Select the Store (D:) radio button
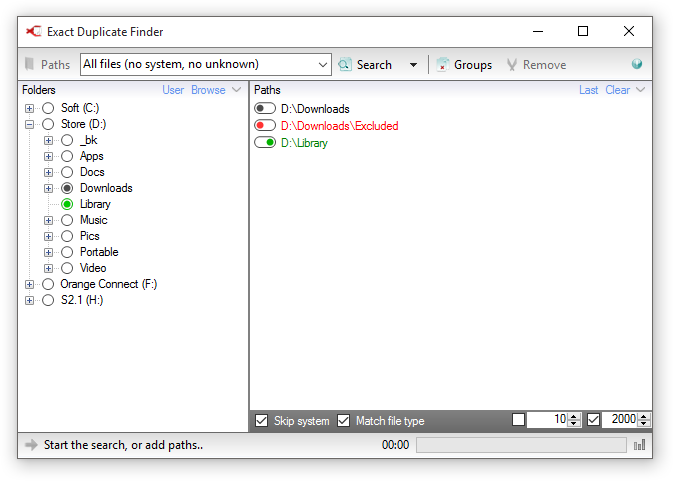Image resolution: width=673 pixels, height=481 pixels. (48, 124)
